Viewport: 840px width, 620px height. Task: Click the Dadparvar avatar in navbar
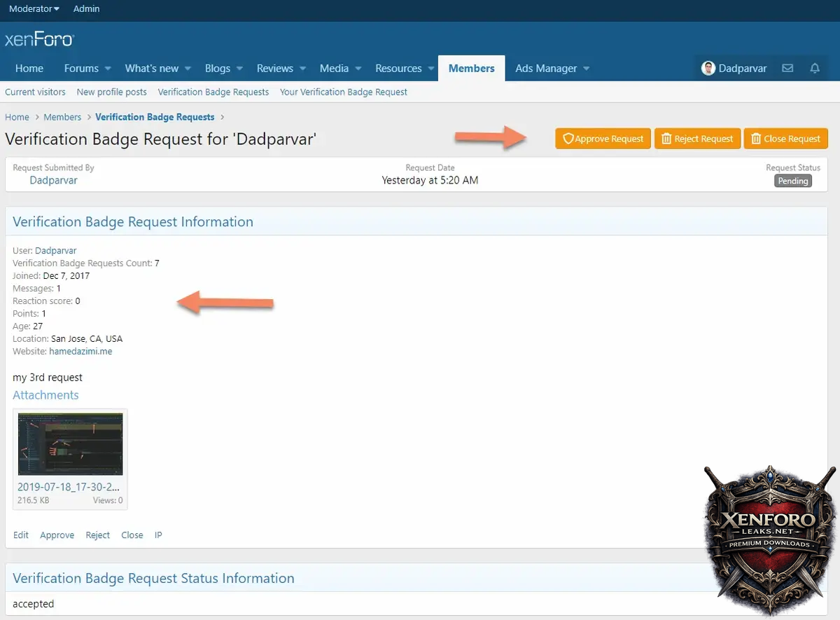click(x=708, y=69)
